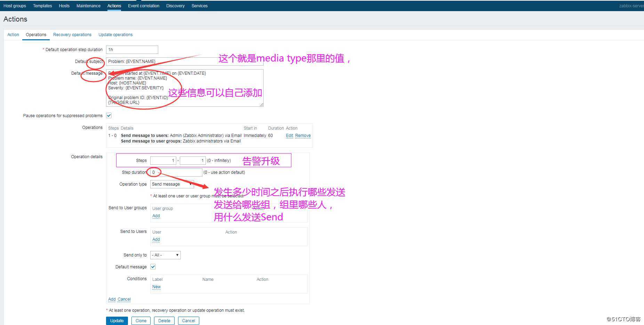Click the Steps from input field
The width and height of the screenshot is (644, 325).
(x=163, y=161)
